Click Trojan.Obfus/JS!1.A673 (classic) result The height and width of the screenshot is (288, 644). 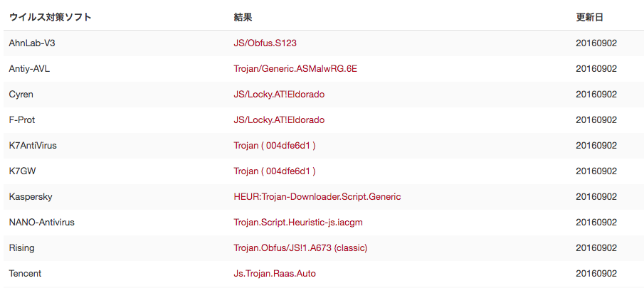tap(300, 248)
